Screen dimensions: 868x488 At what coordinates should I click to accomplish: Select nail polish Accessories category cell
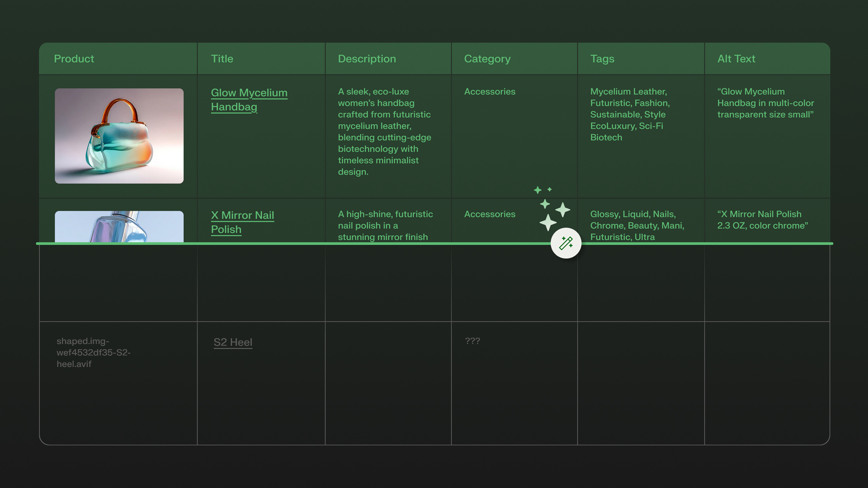(x=490, y=214)
